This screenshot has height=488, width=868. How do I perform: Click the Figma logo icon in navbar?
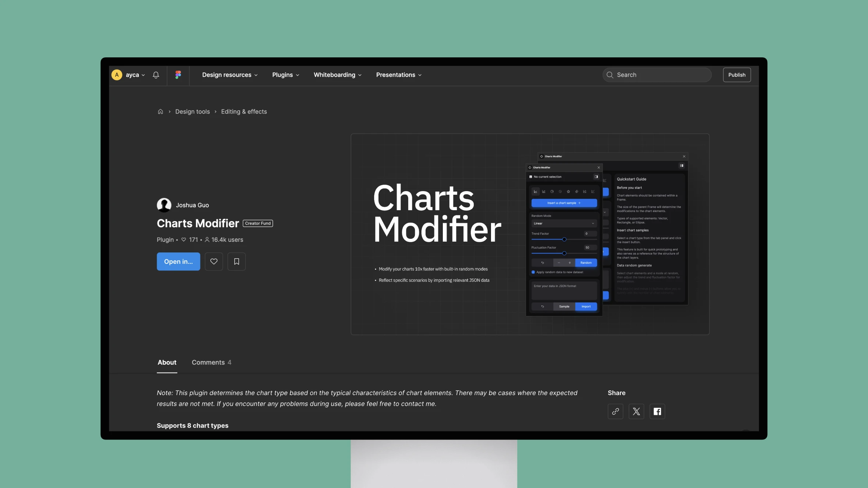click(x=178, y=75)
